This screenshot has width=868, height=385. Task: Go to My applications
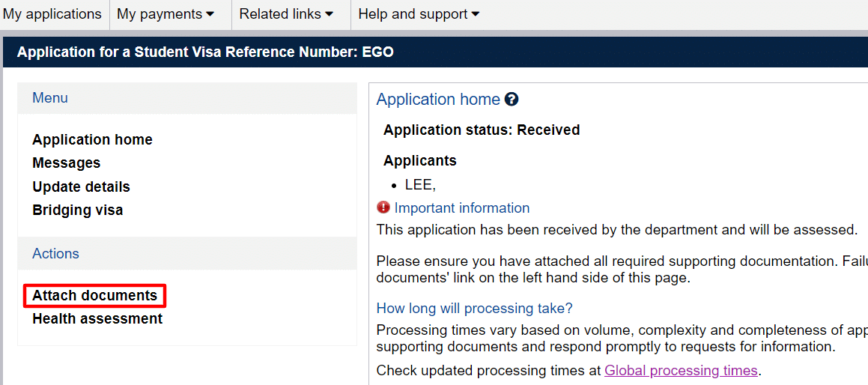tap(52, 14)
